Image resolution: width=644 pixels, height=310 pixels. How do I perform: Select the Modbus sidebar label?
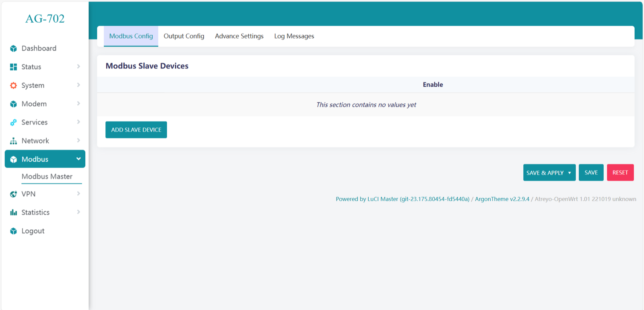click(x=35, y=159)
